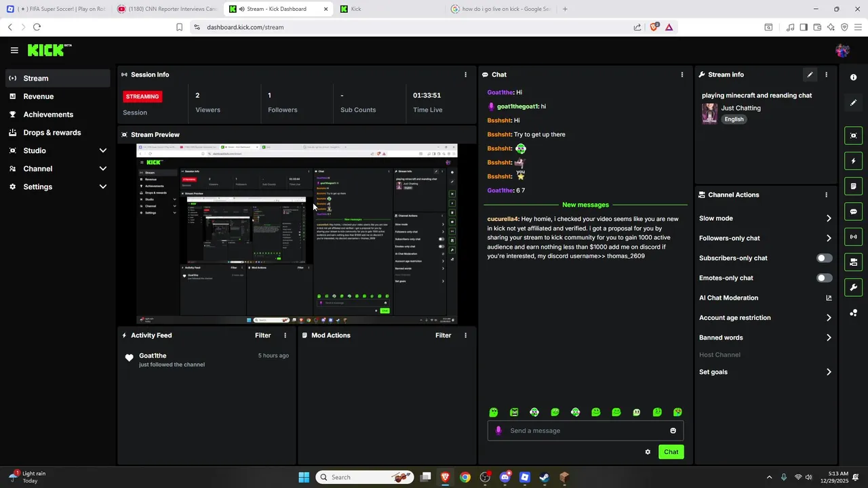
Task: Click the info icon in the right sidebar
Action: [853, 77]
